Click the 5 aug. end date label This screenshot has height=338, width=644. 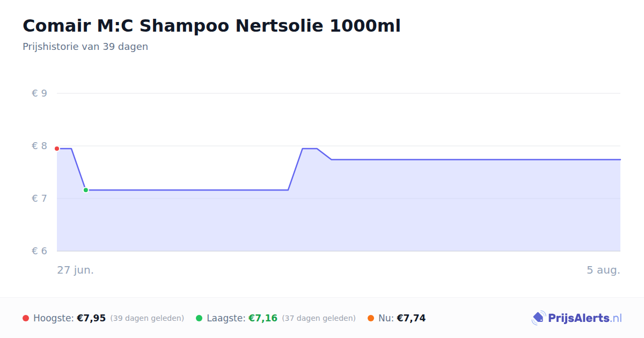(603, 270)
